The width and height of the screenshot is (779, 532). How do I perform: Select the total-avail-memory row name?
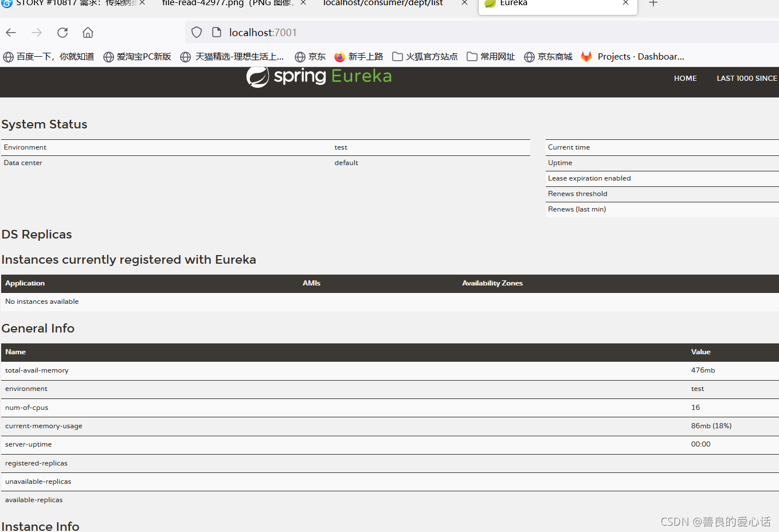click(37, 370)
